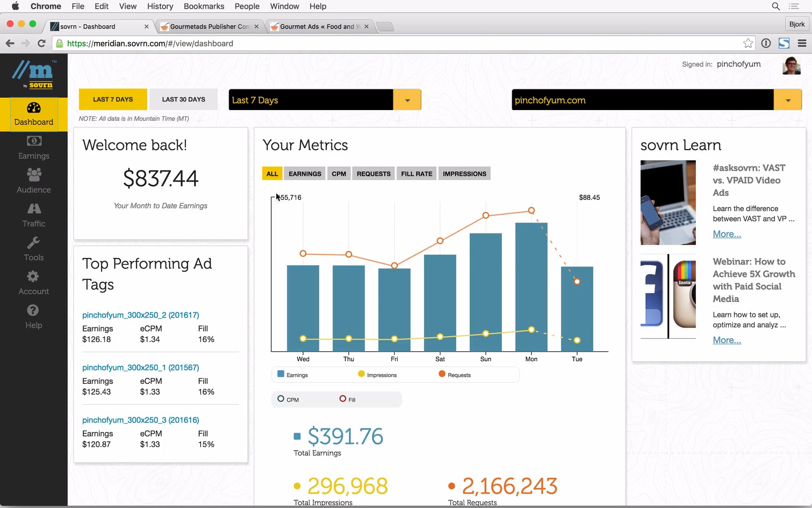This screenshot has height=508, width=812.
Task: Open the History menu
Action: tap(160, 6)
